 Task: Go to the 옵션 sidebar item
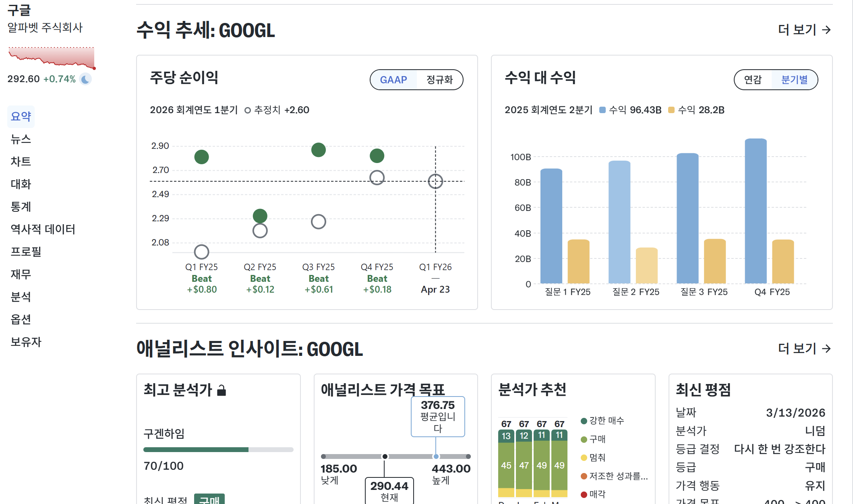click(x=21, y=320)
